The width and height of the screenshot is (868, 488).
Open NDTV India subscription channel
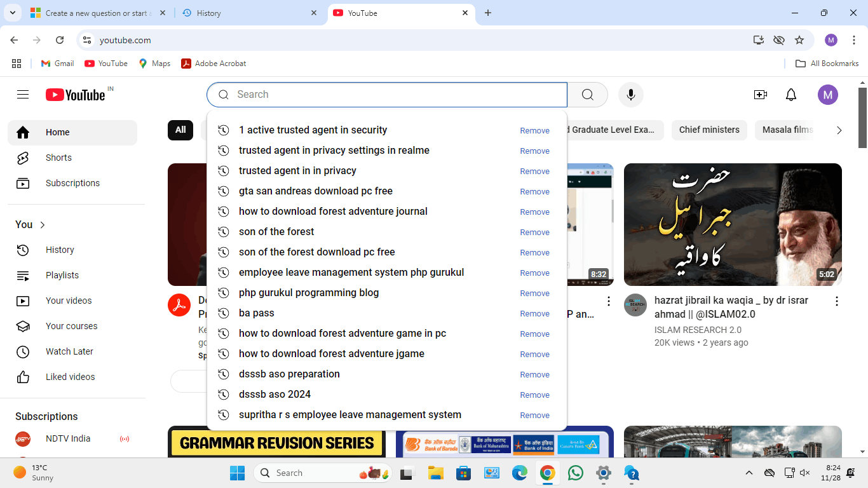coord(72,438)
